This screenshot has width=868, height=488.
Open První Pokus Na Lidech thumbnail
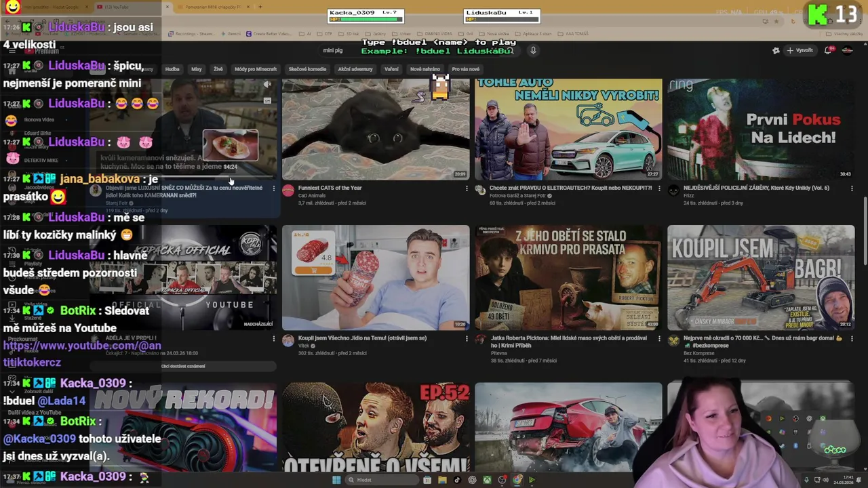pyautogui.click(x=761, y=129)
